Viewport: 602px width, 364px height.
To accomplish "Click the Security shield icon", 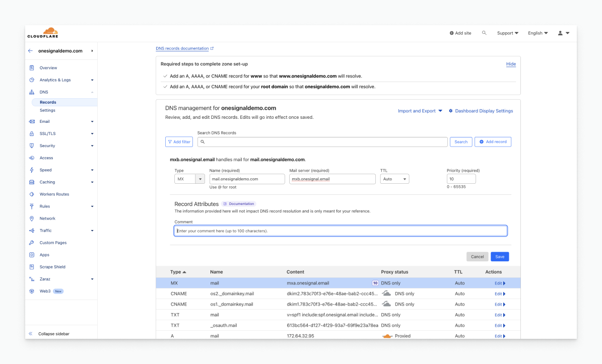I will [32, 146].
